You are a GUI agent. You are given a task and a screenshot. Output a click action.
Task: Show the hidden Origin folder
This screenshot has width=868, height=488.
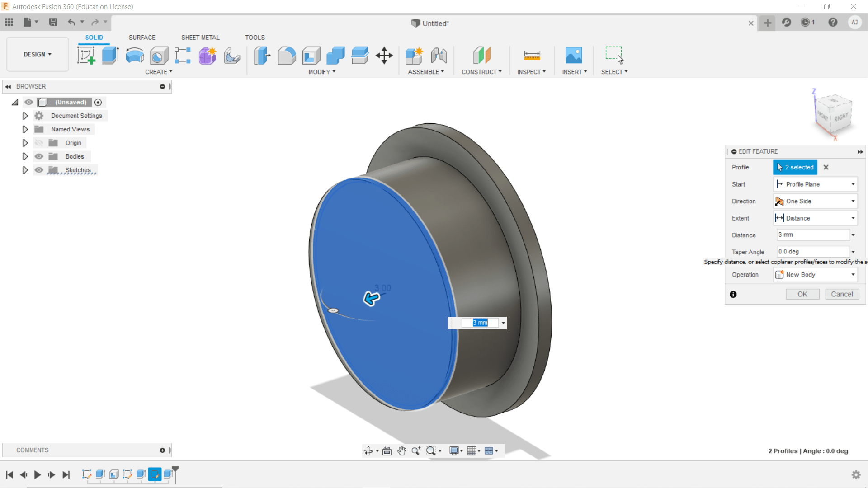[x=39, y=143]
